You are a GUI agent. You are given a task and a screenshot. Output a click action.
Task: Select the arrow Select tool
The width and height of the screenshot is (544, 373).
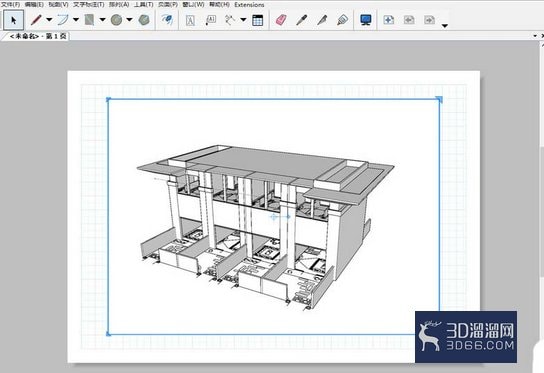pos(14,20)
